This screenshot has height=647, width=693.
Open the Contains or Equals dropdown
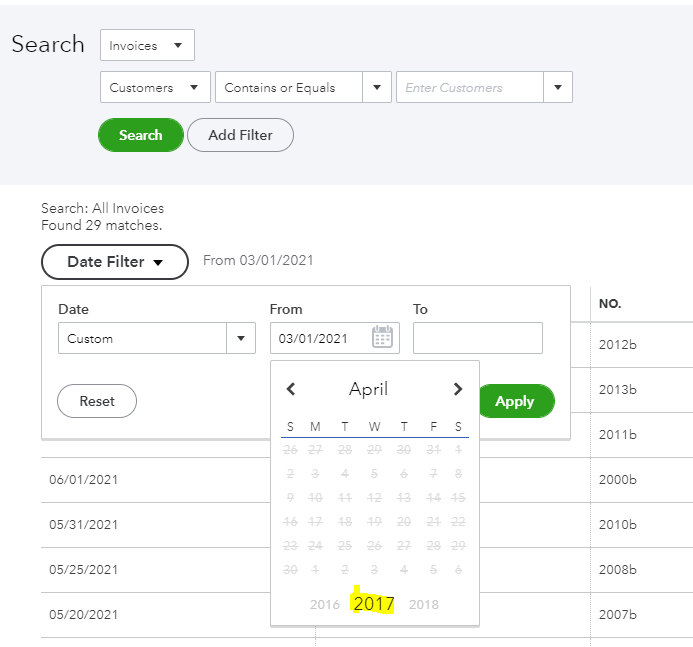pos(302,88)
